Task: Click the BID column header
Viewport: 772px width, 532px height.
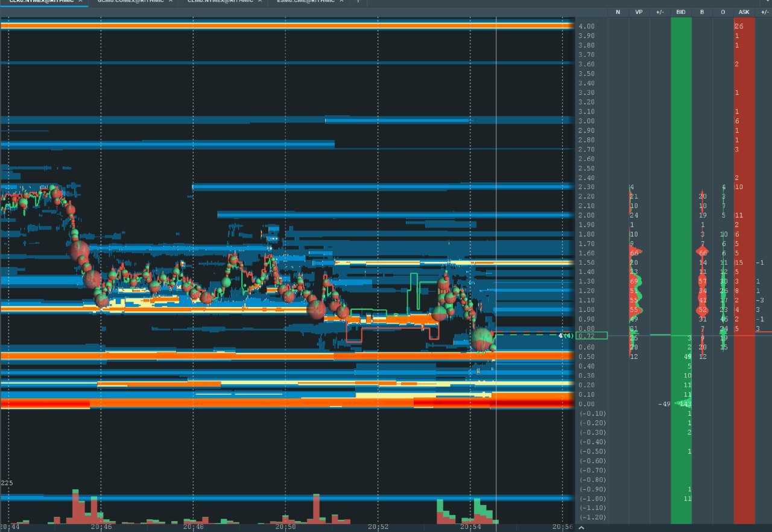Action: click(x=681, y=12)
